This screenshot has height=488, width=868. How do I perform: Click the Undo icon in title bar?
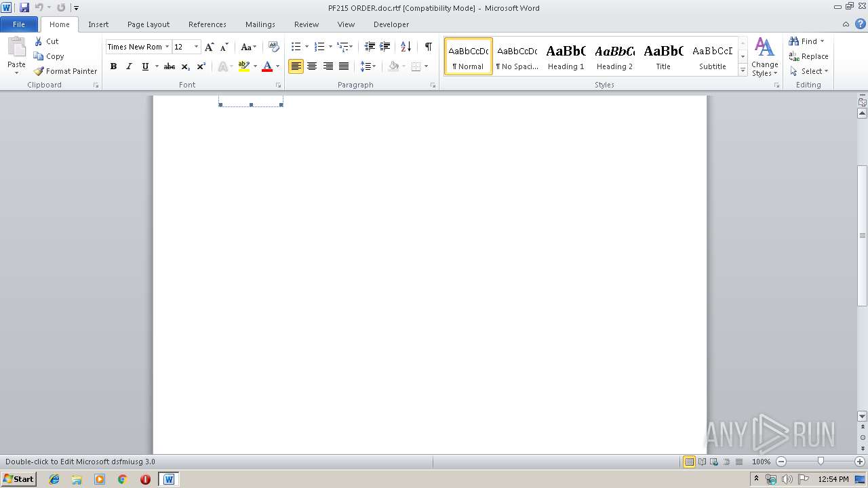39,7
